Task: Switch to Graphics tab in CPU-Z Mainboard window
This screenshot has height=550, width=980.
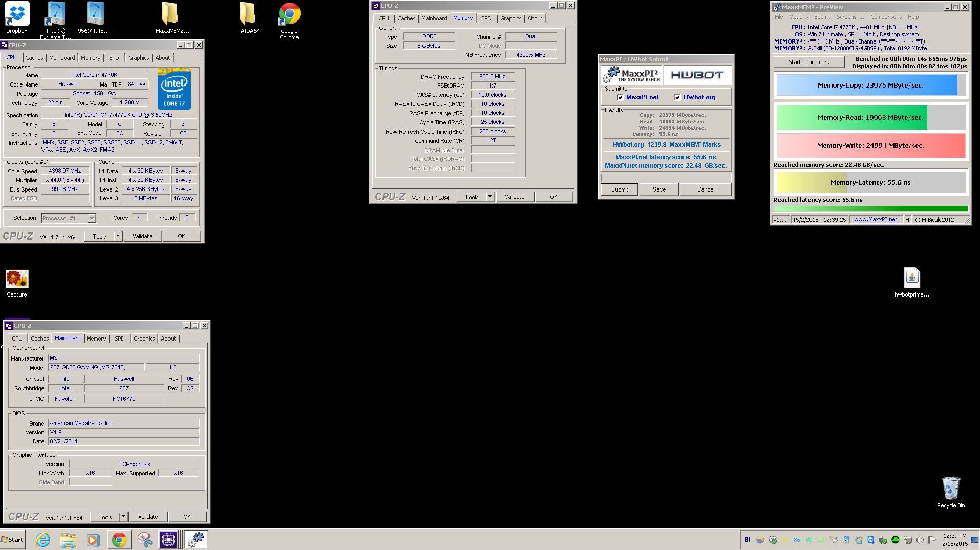Action: pyautogui.click(x=144, y=339)
